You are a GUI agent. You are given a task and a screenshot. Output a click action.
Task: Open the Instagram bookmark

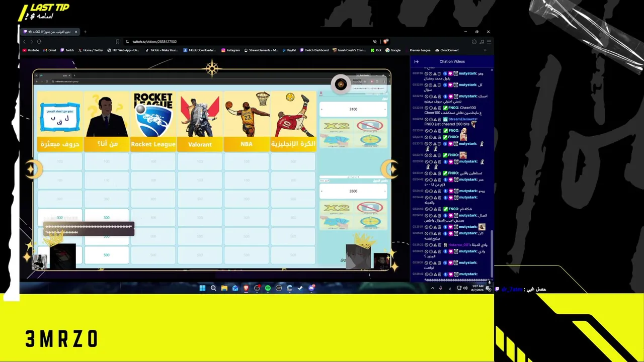click(x=230, y=50)
